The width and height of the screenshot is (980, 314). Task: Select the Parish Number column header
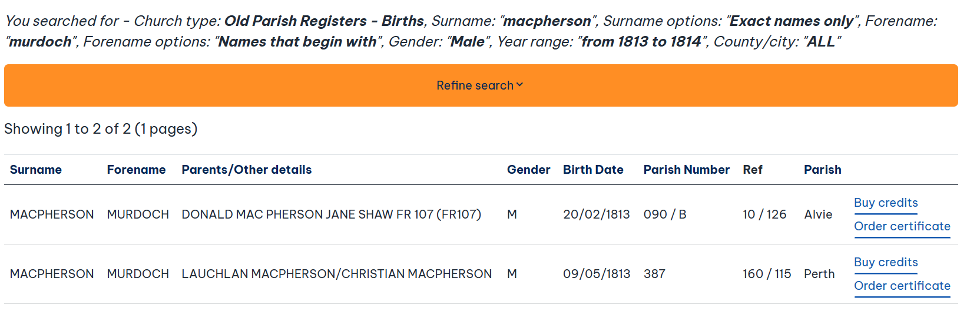686,170
